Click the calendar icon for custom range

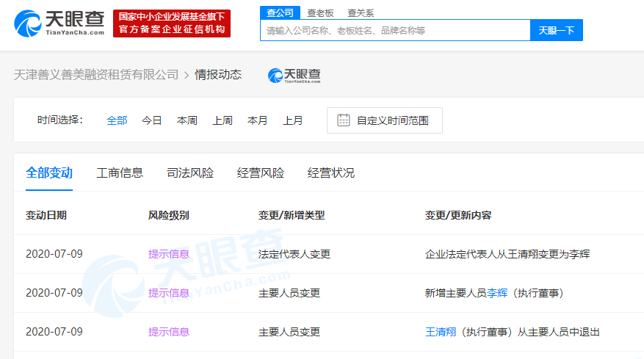tap(343, 120)
